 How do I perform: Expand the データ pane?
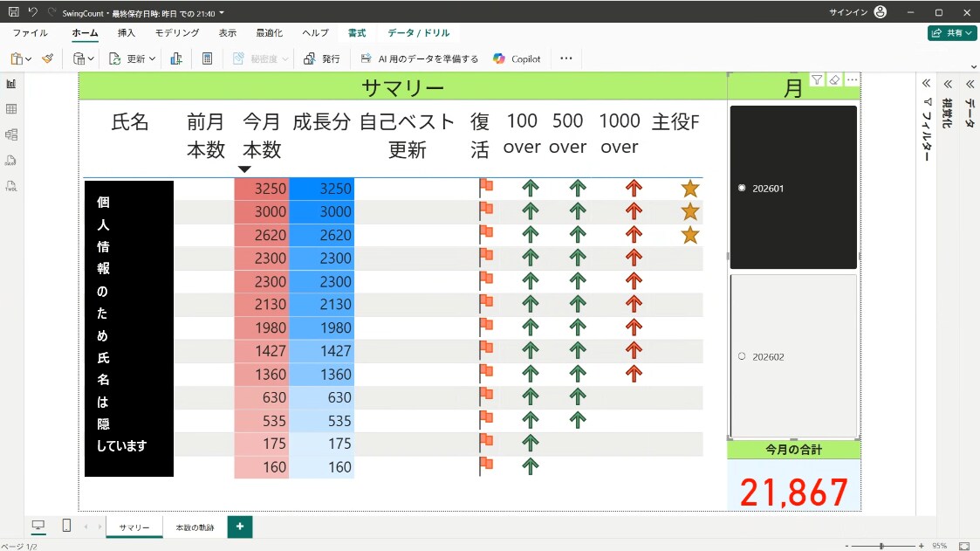pos(970,83)
